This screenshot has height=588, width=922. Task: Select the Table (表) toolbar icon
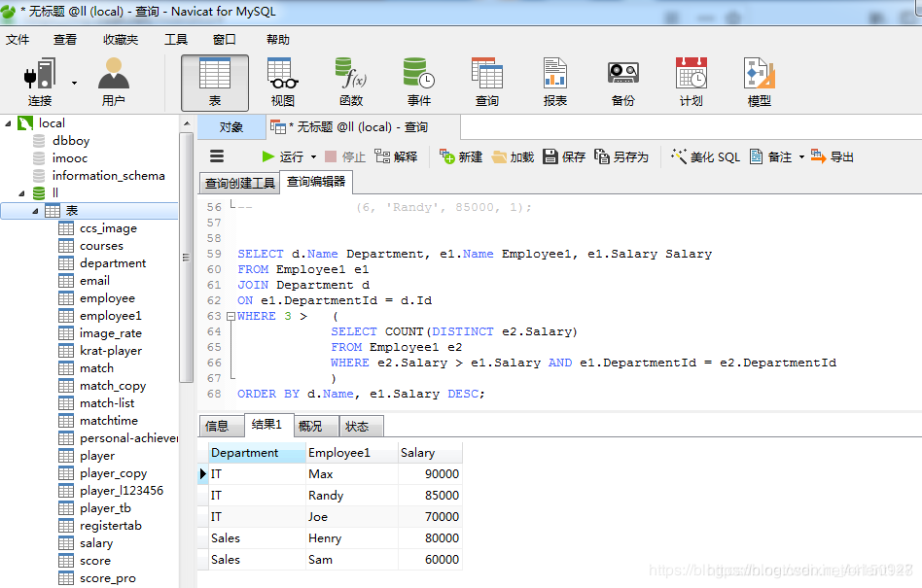point(215,83)
